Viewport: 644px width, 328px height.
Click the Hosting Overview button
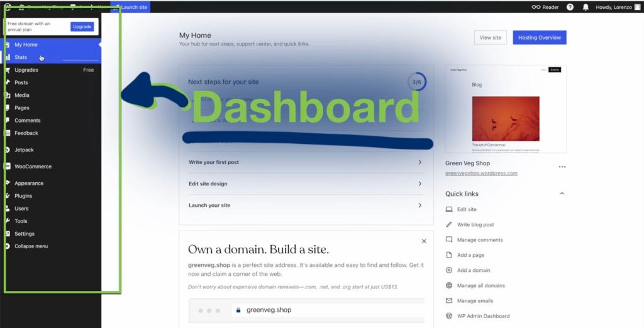(539, 38)
